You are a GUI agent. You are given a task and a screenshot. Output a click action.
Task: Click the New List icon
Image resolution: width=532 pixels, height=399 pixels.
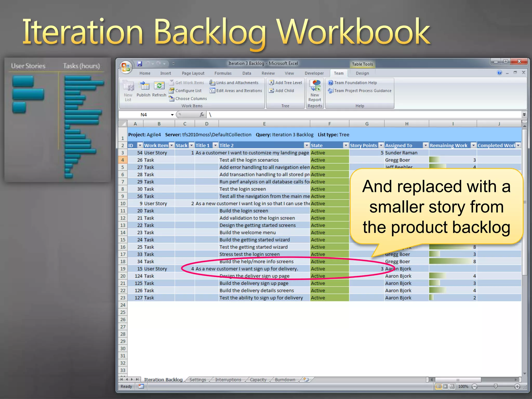128,91
